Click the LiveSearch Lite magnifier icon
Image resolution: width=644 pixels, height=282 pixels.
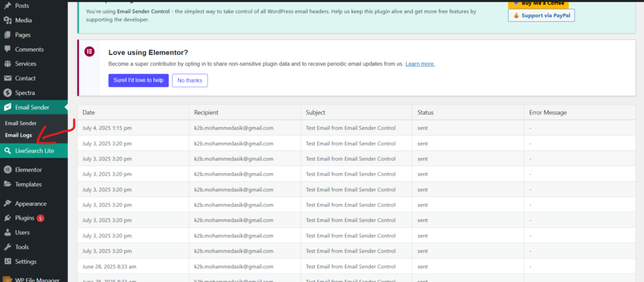(8, 150)
